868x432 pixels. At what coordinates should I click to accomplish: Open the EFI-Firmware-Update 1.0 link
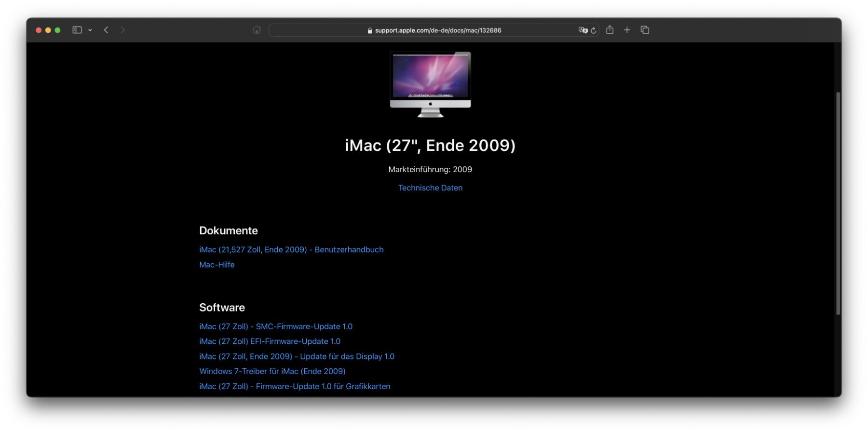270,341
